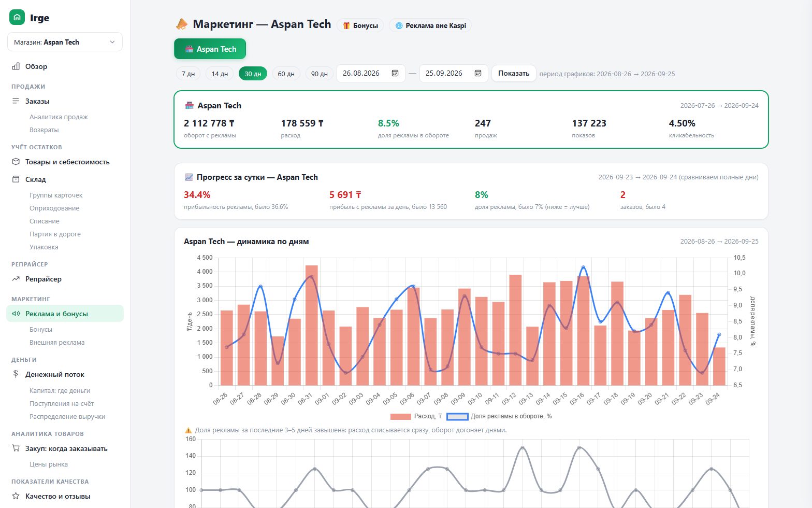Click the Показать button

click(x=514, y=73)
